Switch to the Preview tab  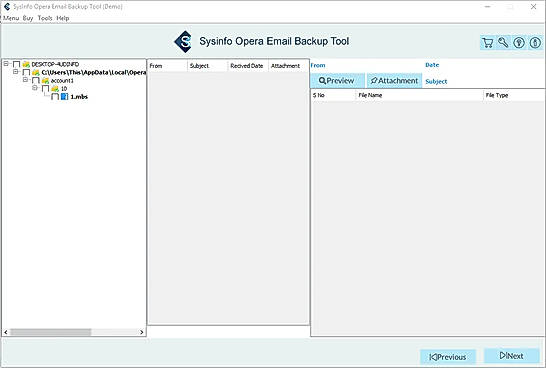pyautogui.click(x=337, y=80)
